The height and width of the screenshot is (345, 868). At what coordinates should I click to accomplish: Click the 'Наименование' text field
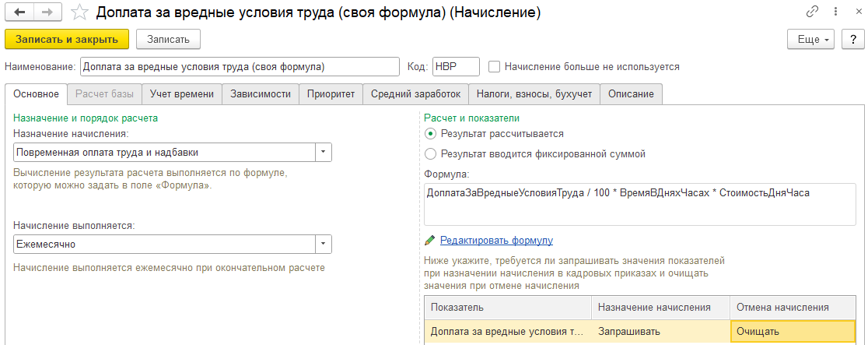(x=240, y=67)
